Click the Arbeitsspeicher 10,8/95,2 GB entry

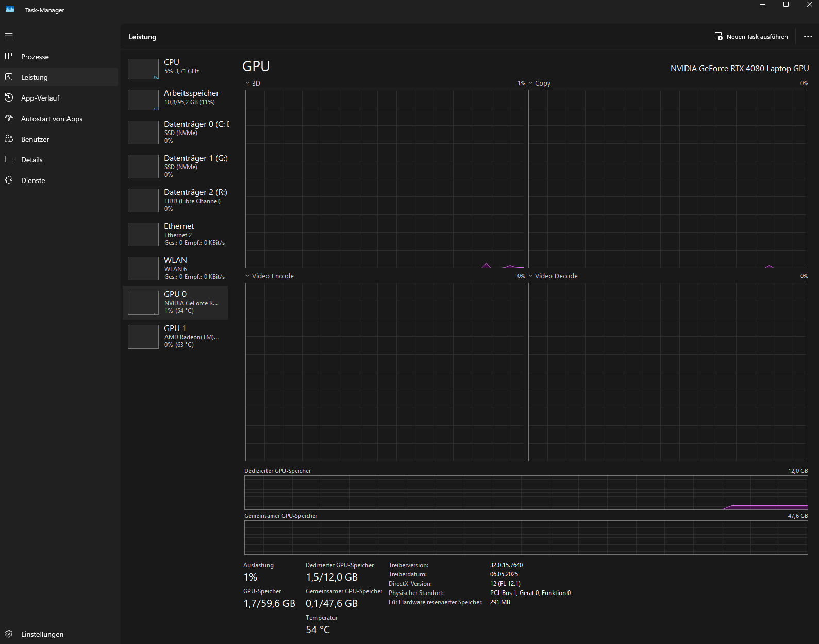(x=175, y=100)
